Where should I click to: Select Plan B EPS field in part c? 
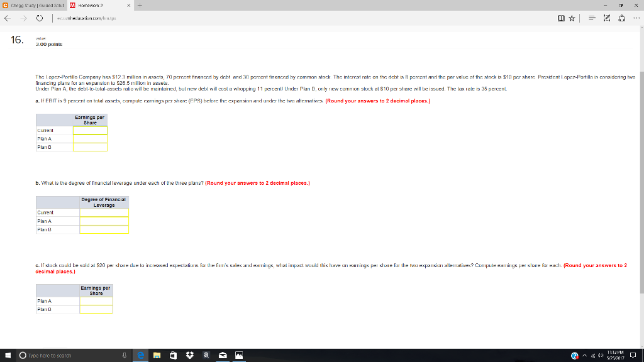tap(96, 309)
